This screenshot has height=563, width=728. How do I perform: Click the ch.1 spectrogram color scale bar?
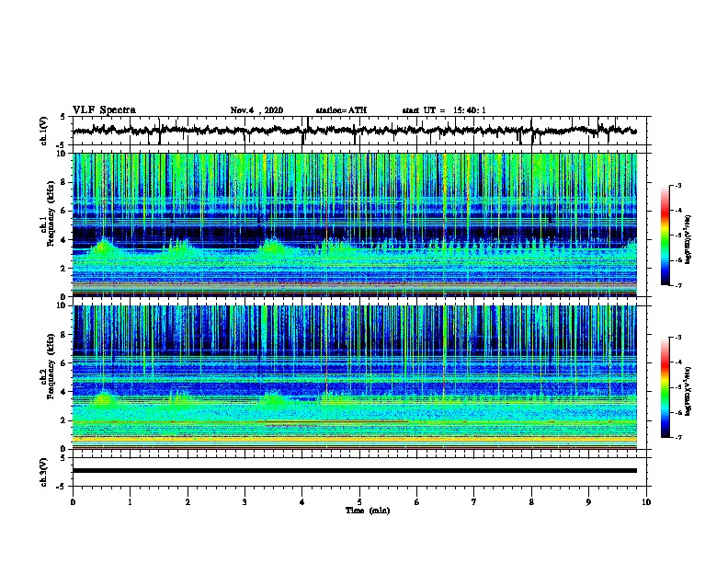coord(665,236)
